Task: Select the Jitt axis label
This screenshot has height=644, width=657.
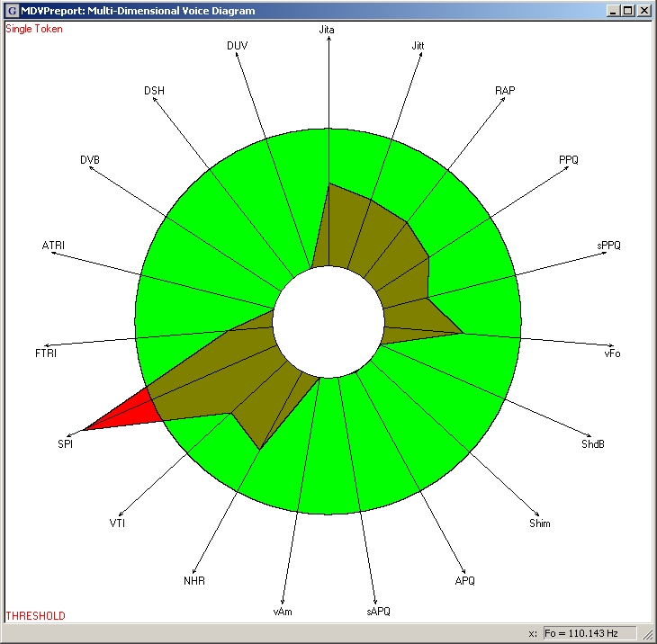Action: point(418,46)
